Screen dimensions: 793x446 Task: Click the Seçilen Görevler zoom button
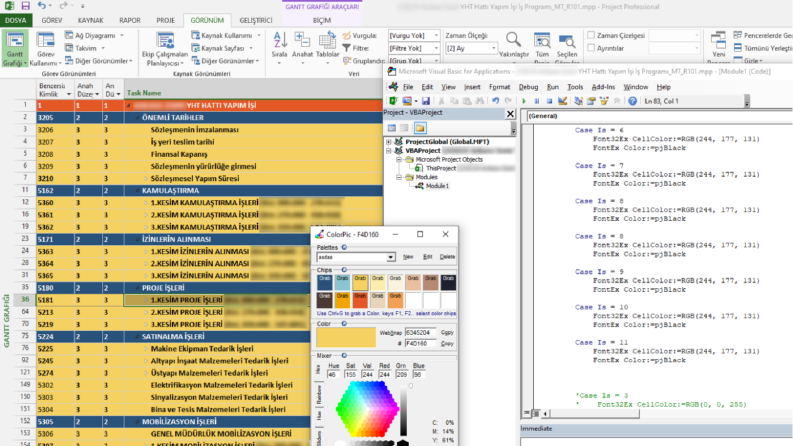(x=566, y=46)
